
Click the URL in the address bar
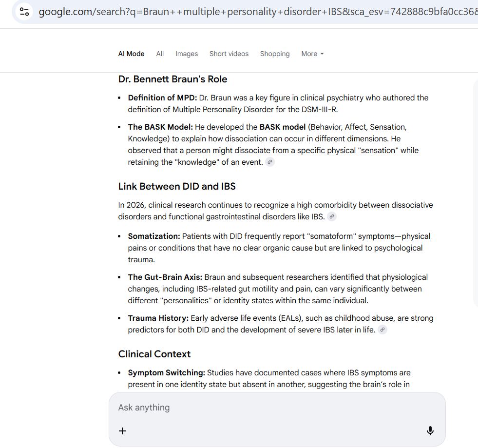[x=253, y=12]
